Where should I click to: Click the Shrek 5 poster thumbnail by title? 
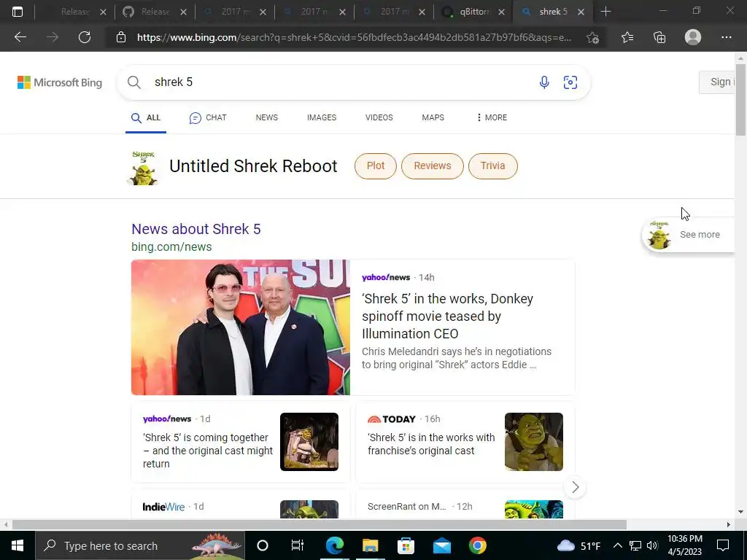tap(143, 168)
